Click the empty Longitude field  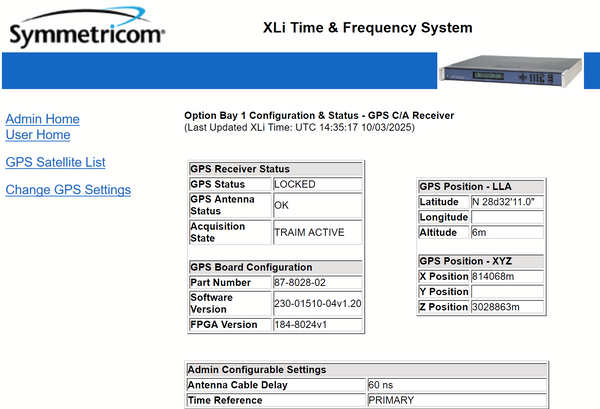[507, 217]
